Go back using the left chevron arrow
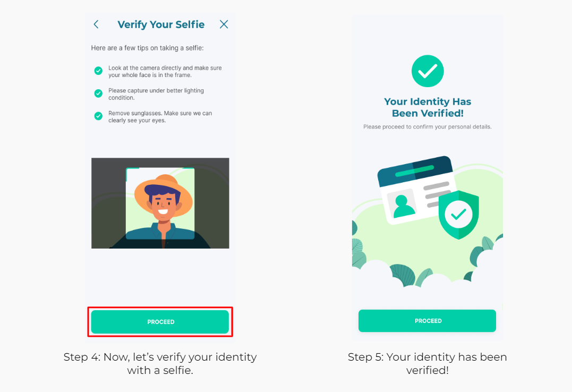The height and width of the screenshot is (392, 572). (x=96, y=24)
